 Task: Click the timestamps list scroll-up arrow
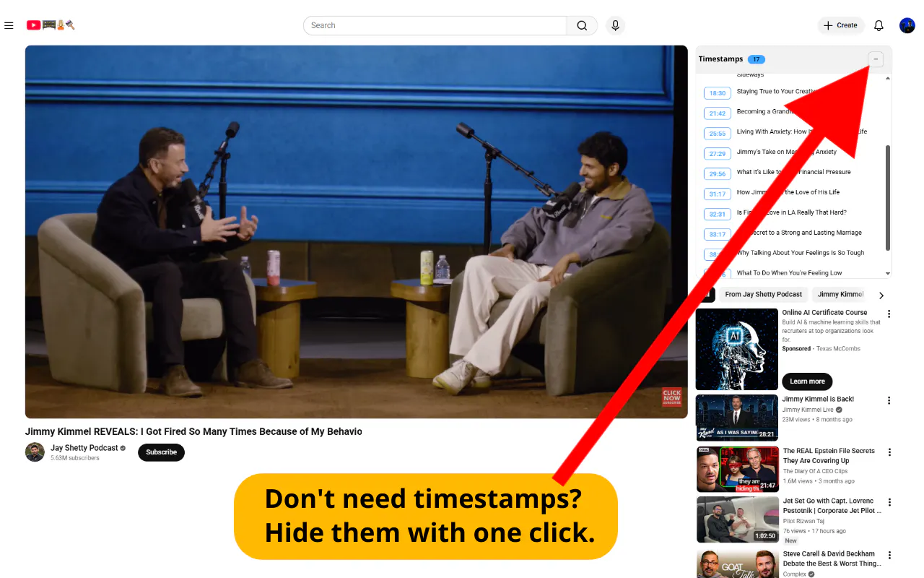click(888, 78)
